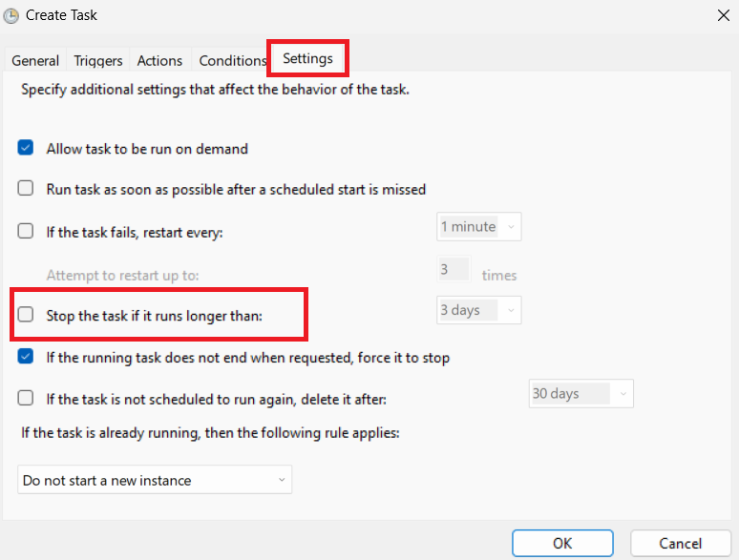Open the Triggers tab
This screenshot has width=739, height=560.
(98, 60)
